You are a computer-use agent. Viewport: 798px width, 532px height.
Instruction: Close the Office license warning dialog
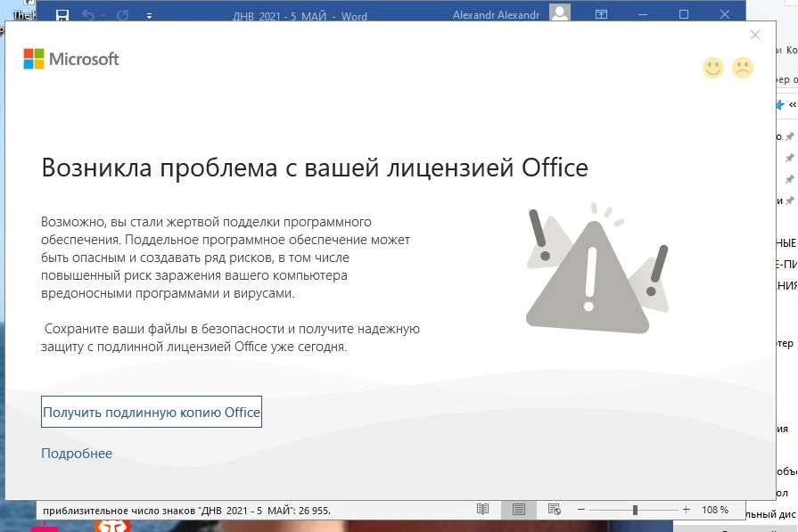click(x=755, y=35)
